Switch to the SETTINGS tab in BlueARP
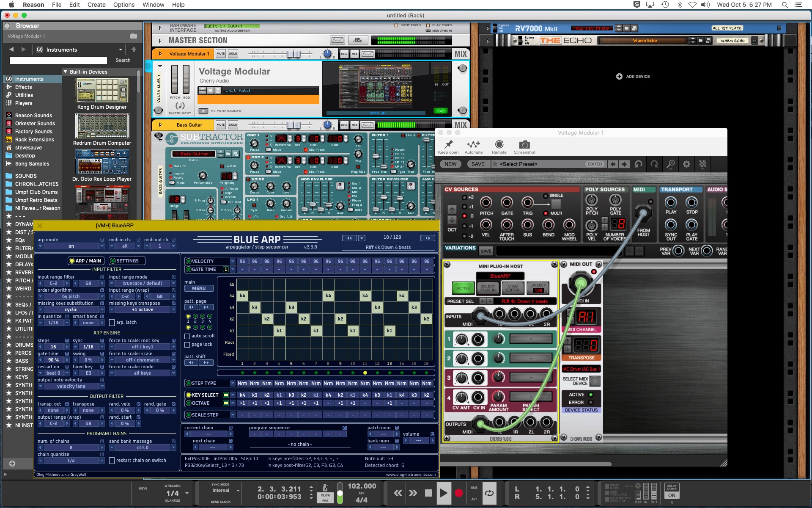This screenshot has width=812, height=508. click(x=127, y=261)
